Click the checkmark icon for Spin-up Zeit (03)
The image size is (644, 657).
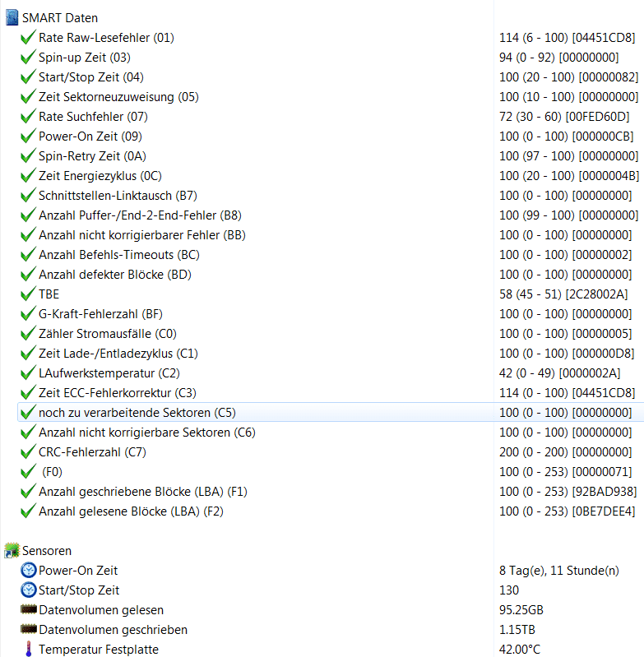pyautogui.click(x=28, y=57)
